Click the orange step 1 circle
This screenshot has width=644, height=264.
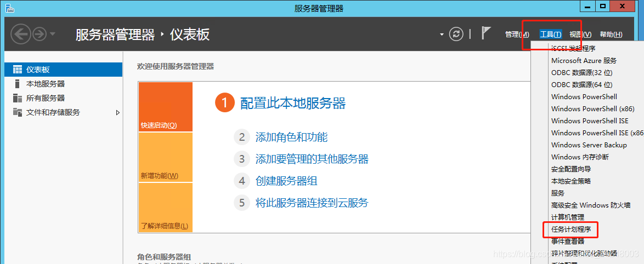[x=225, y=103]
